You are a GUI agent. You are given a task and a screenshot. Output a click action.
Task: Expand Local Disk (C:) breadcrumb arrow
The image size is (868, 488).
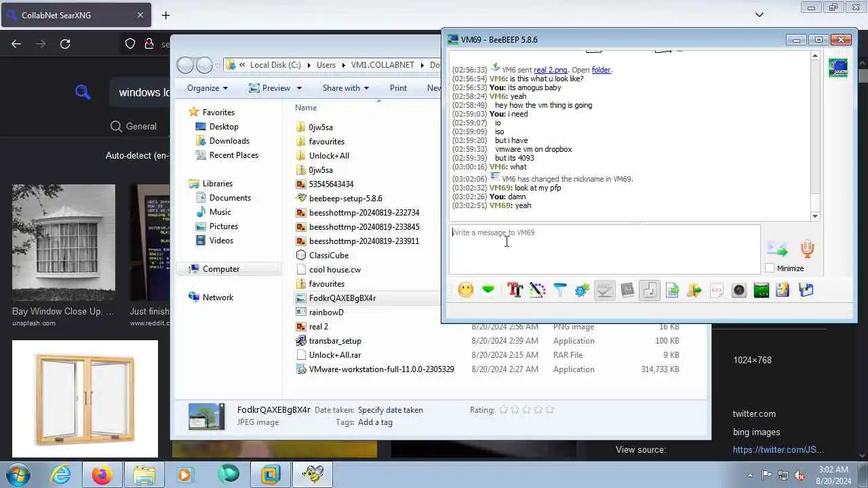tap(309, 65)
